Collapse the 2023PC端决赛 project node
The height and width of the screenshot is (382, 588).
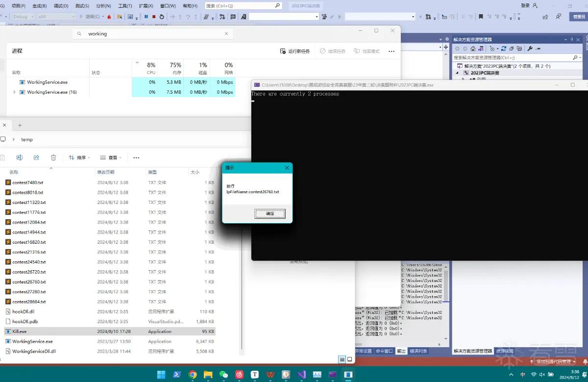458,73
